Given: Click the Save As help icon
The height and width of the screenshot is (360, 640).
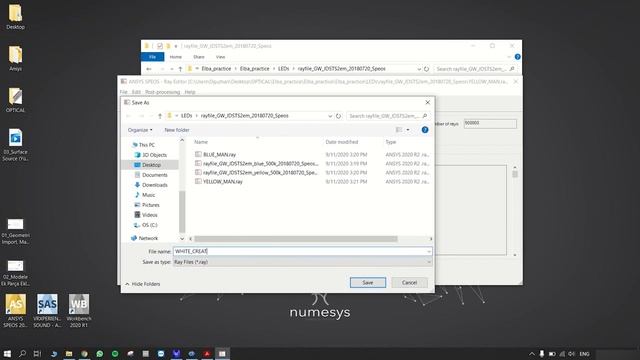Looking at the screenshot, I should (x=425, y=130).
